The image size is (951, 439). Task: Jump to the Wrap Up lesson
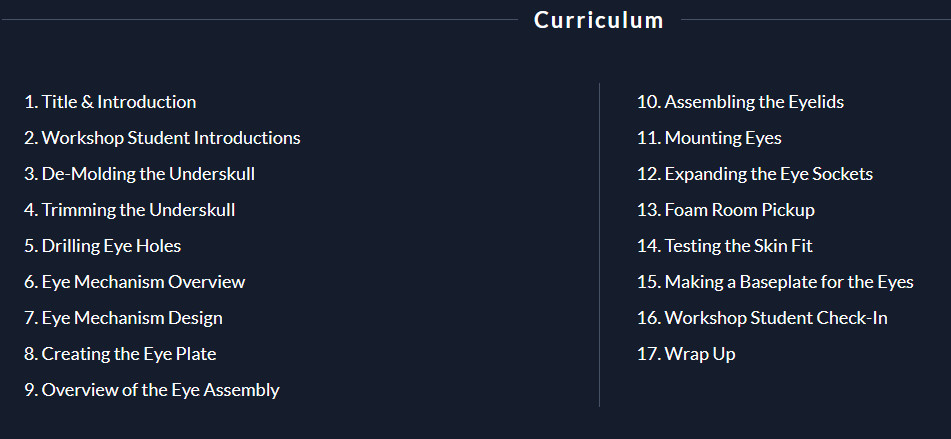pyautogui.click(x=686, y=354)
